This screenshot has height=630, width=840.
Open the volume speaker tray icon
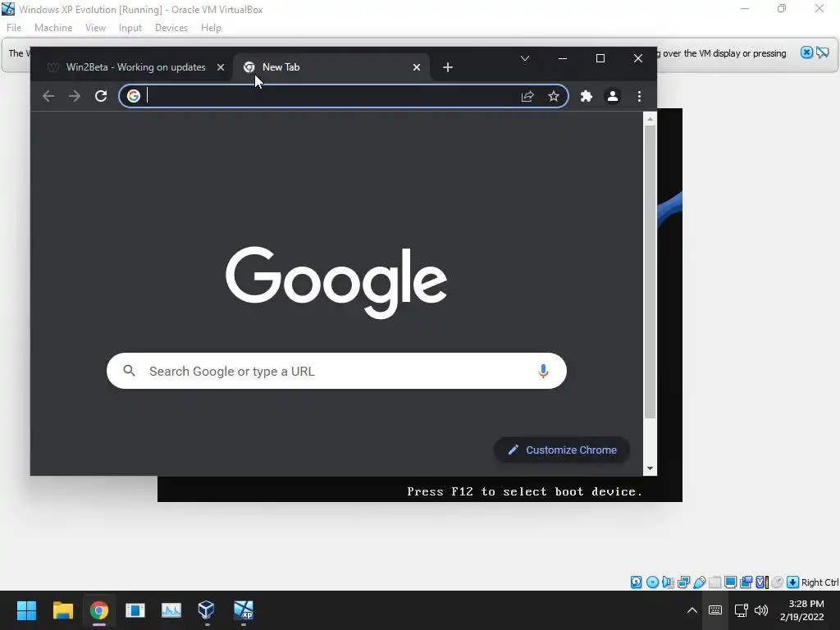coord(761,610)
